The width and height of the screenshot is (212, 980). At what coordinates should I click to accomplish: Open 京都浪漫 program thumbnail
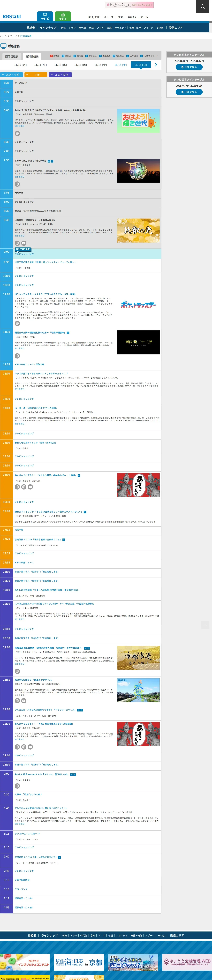[138, 657]
